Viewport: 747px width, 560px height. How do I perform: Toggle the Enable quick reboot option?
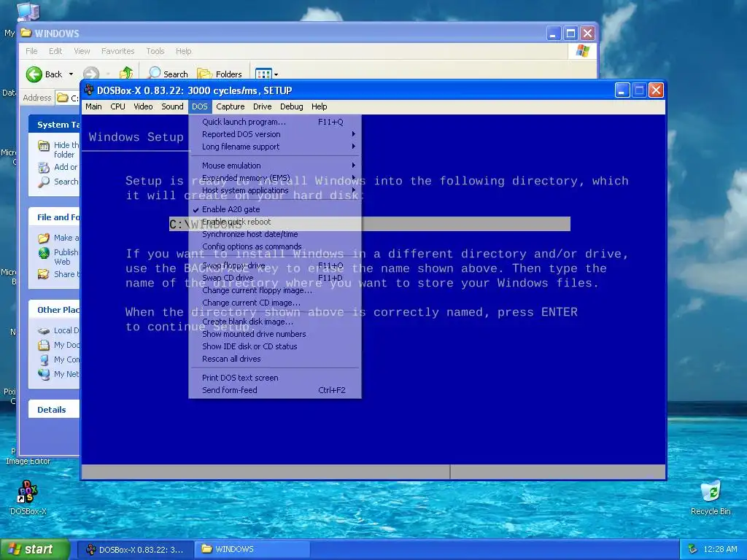pyautogui.click(x=275, y=222)
